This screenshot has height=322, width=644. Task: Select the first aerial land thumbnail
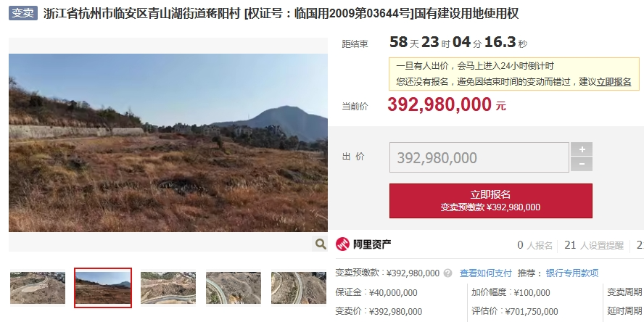[x=38, y=288]
